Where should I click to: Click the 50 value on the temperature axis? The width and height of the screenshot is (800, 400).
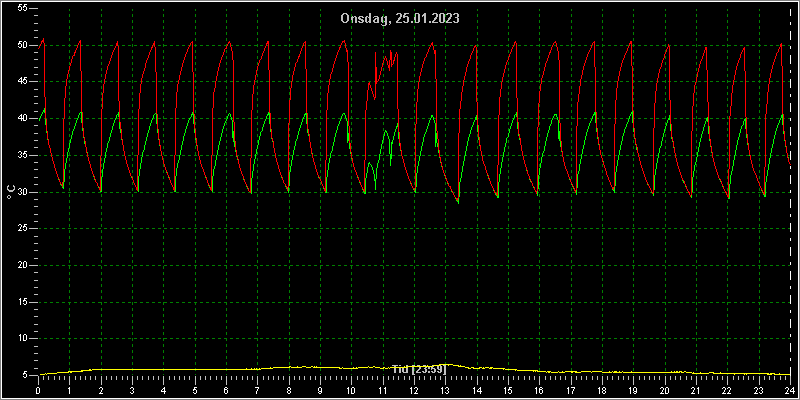24,45
